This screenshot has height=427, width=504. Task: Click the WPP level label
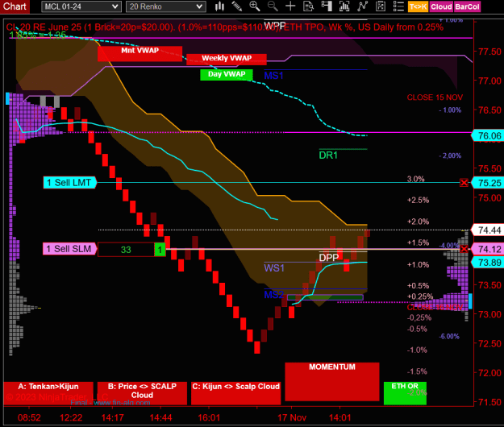click(274, 25)
